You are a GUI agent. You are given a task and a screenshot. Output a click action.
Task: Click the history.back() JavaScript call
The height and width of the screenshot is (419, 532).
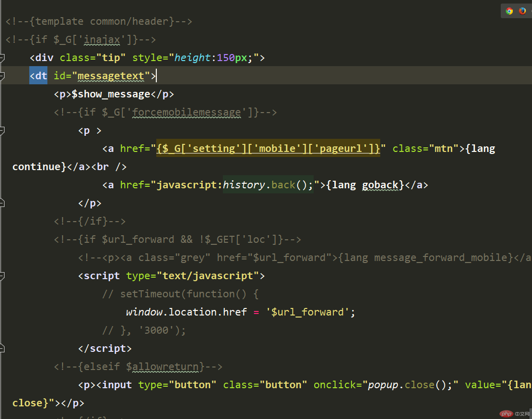pyautogui.click(x=268, y=185)
